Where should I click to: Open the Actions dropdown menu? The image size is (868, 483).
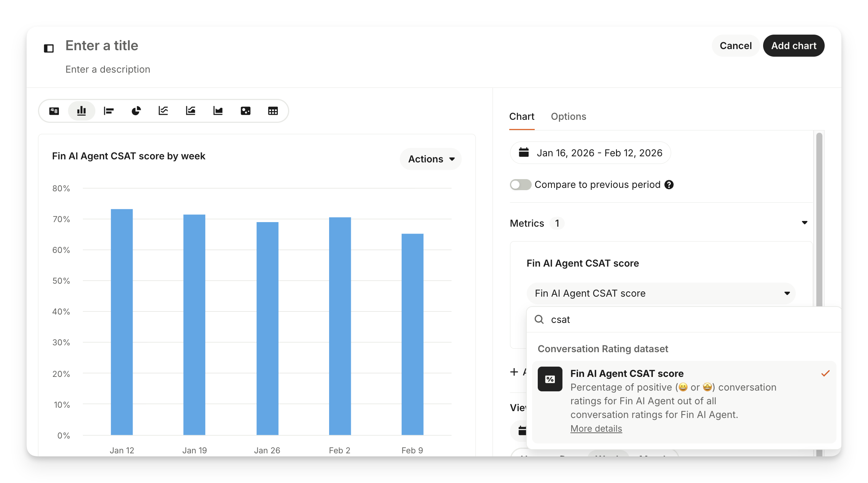click(431, 159)
